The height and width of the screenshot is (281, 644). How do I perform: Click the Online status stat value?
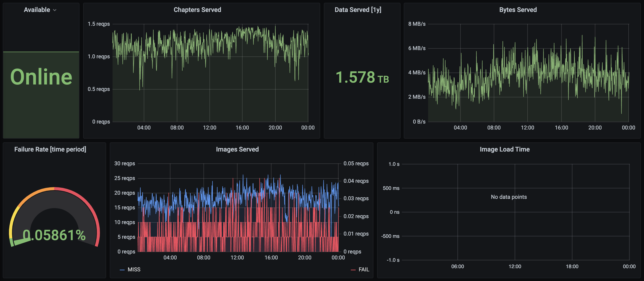point(41,77)
